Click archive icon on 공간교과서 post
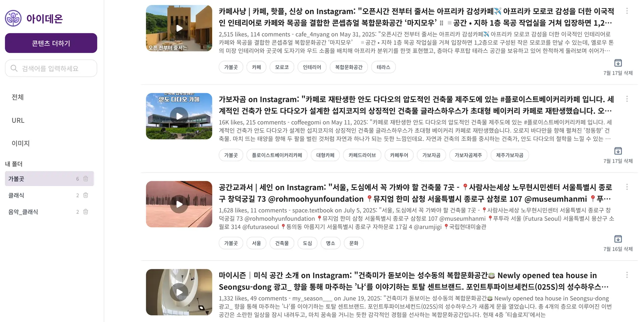644x322 pixels. coord(618,239)
